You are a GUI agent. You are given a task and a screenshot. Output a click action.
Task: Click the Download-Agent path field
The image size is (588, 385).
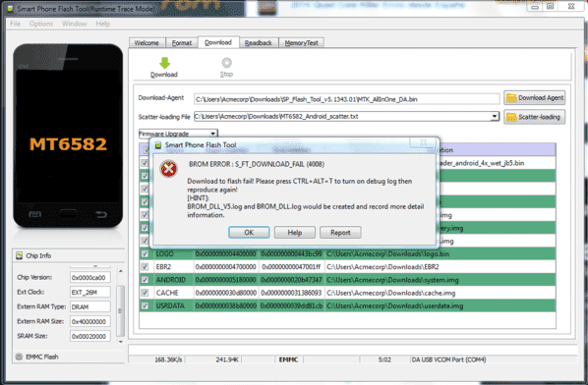coord(346,99)
